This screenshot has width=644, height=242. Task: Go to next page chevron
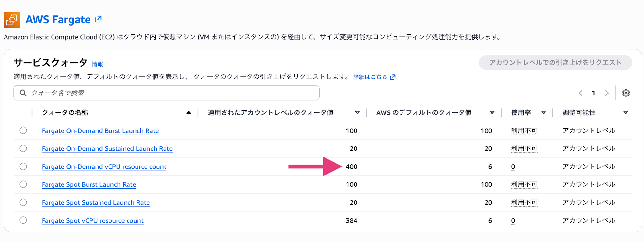pyautogui.click(x=607, y=93)
